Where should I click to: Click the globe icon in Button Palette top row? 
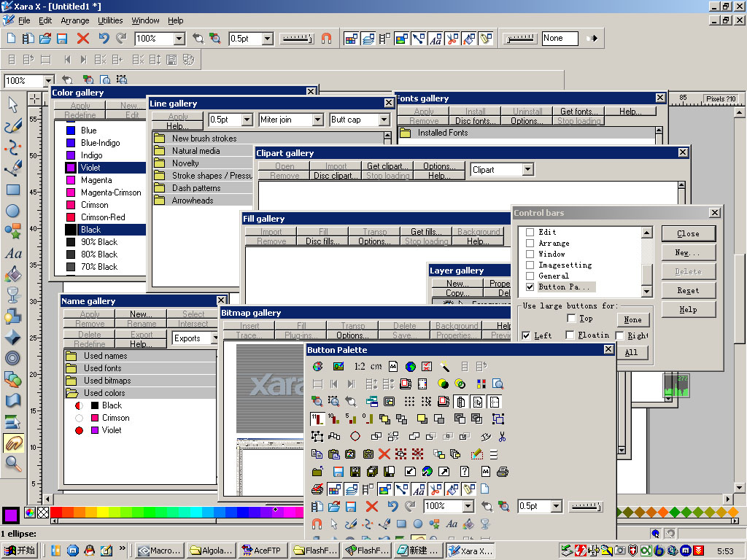411,366
